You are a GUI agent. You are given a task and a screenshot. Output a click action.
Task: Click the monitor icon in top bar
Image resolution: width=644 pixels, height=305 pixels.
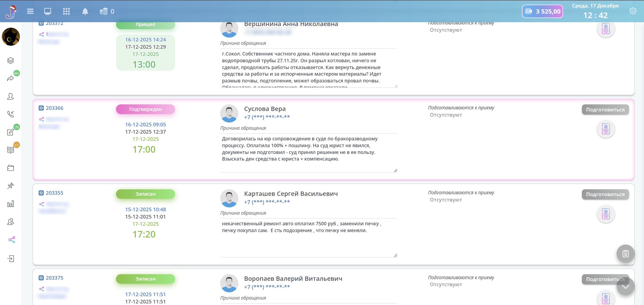48,11
